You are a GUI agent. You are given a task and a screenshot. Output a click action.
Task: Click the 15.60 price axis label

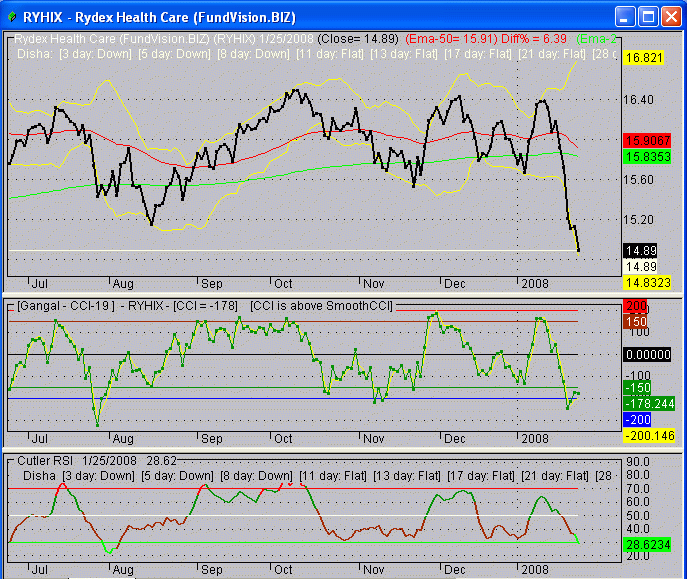(638, 180)
